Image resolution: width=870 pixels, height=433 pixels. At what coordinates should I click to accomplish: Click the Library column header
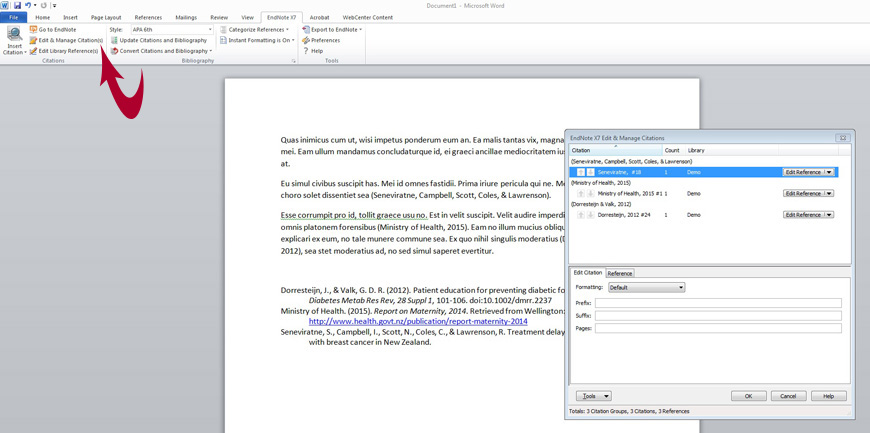731,150
